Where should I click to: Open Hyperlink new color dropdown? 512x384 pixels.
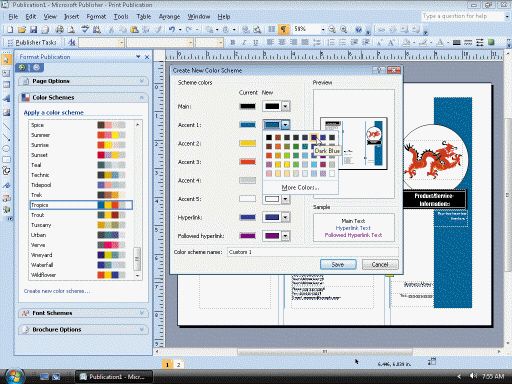point(285,217)
